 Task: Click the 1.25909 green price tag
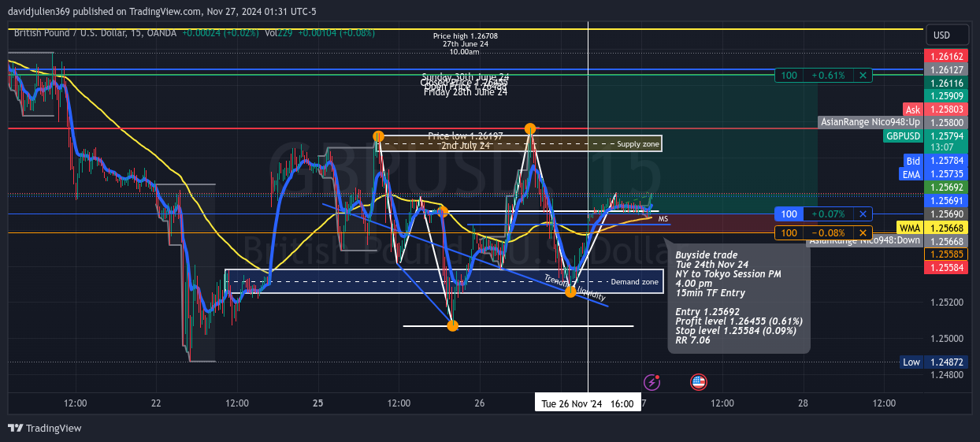click(x=946, y=96)
